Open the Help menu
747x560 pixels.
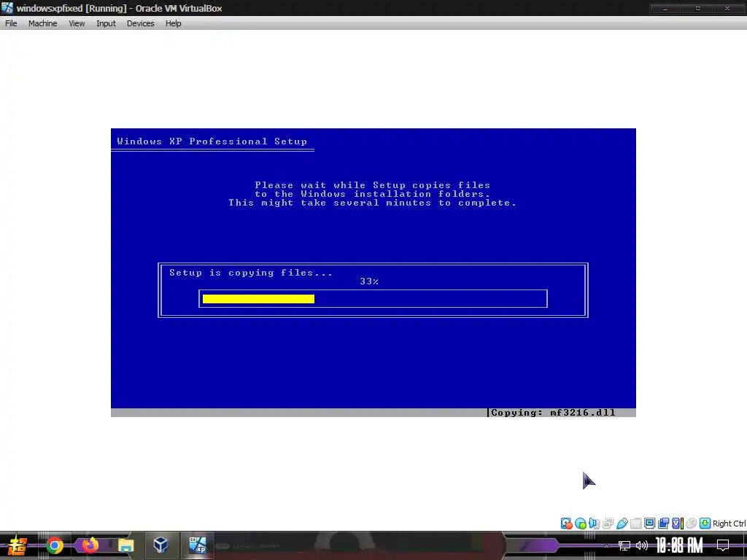coord(173,23)
